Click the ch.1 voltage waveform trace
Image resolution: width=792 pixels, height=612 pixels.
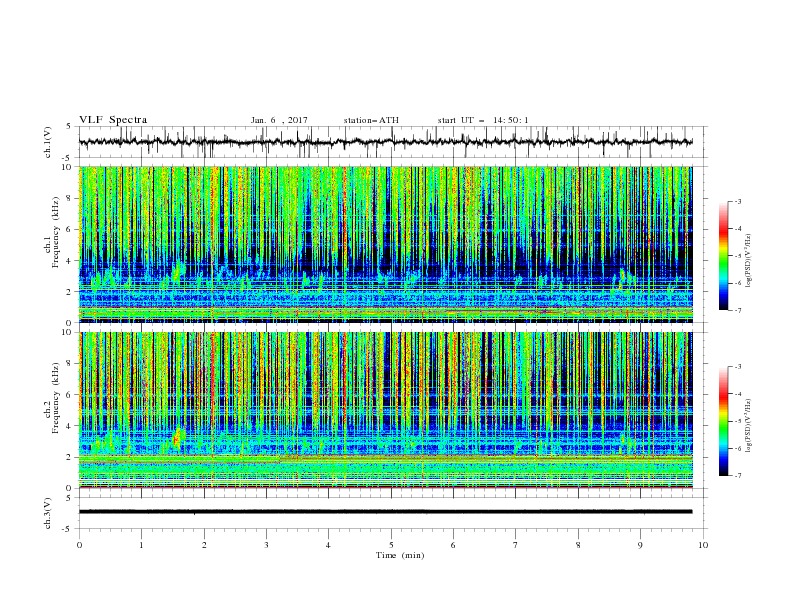[x=385, y=142]
